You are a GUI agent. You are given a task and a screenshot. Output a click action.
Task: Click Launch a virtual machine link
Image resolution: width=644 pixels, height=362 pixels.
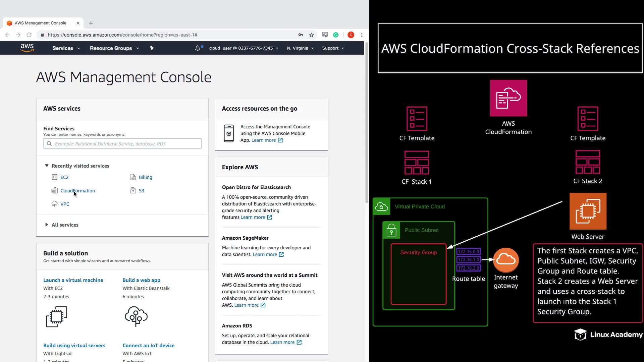pyautogui.click(x=73, y=280)
